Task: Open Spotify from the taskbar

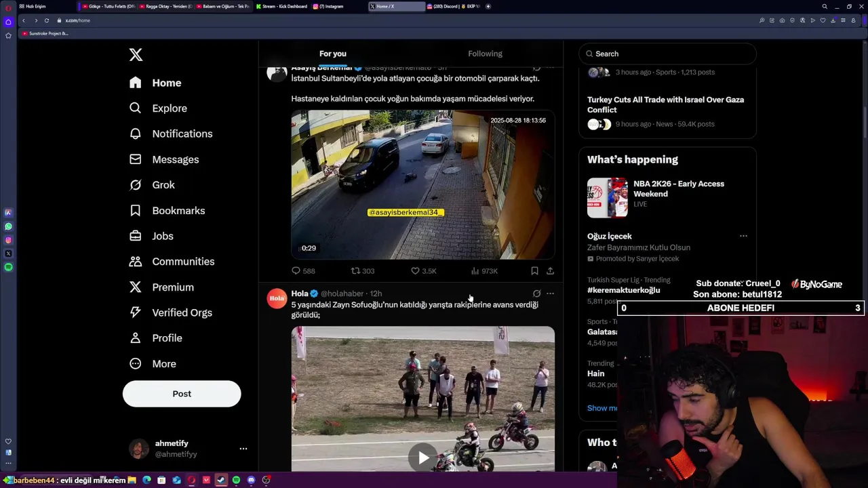Action: pos(236,480)
